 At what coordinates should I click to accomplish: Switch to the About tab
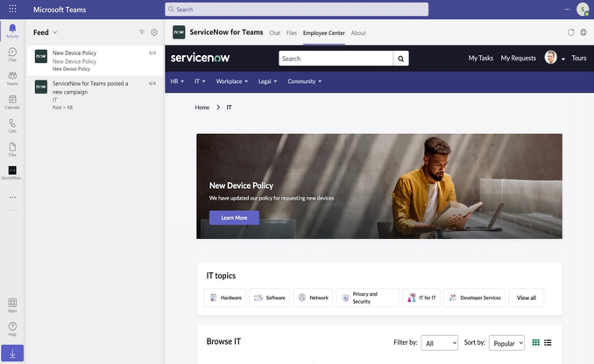[358, 33]
